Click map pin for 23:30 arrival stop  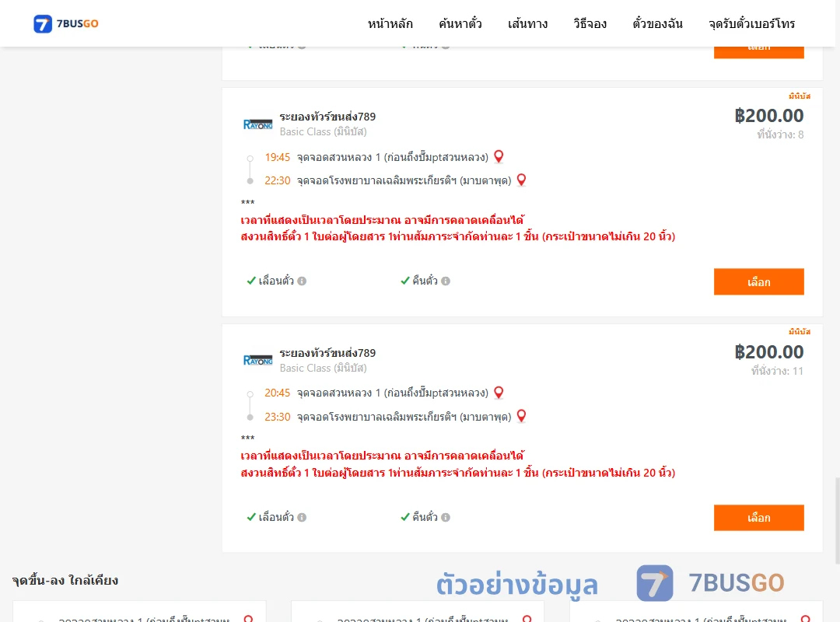(521, 416)
